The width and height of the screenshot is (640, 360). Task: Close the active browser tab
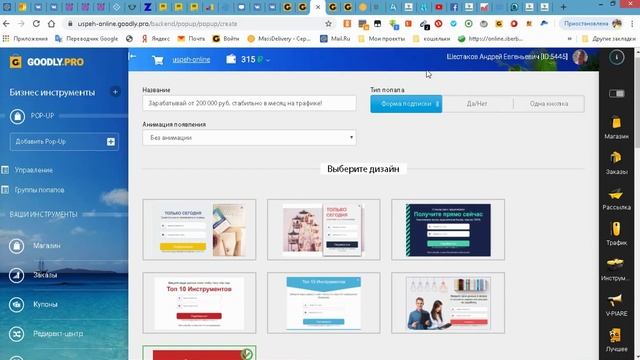pos(318,7)
